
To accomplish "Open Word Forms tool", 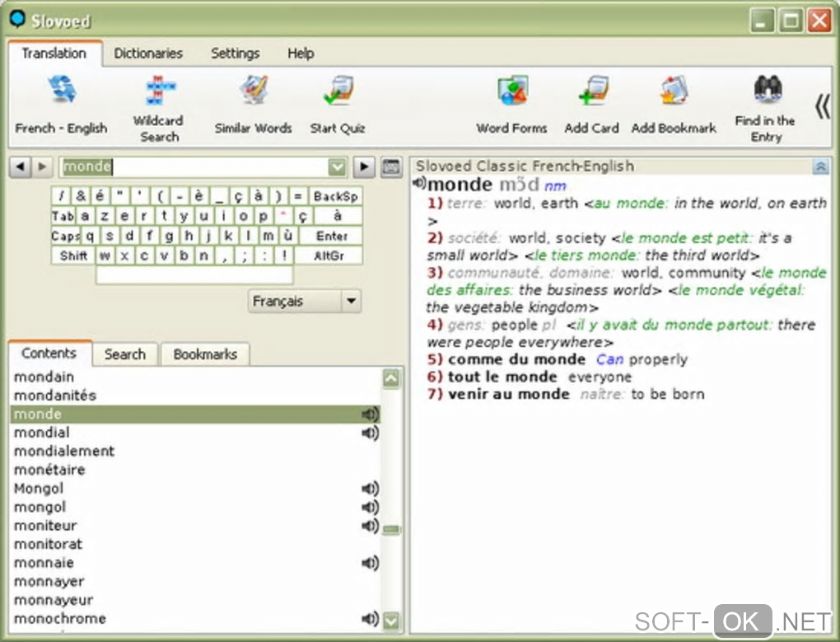I will pyautogui.click(x=511, y=105).
